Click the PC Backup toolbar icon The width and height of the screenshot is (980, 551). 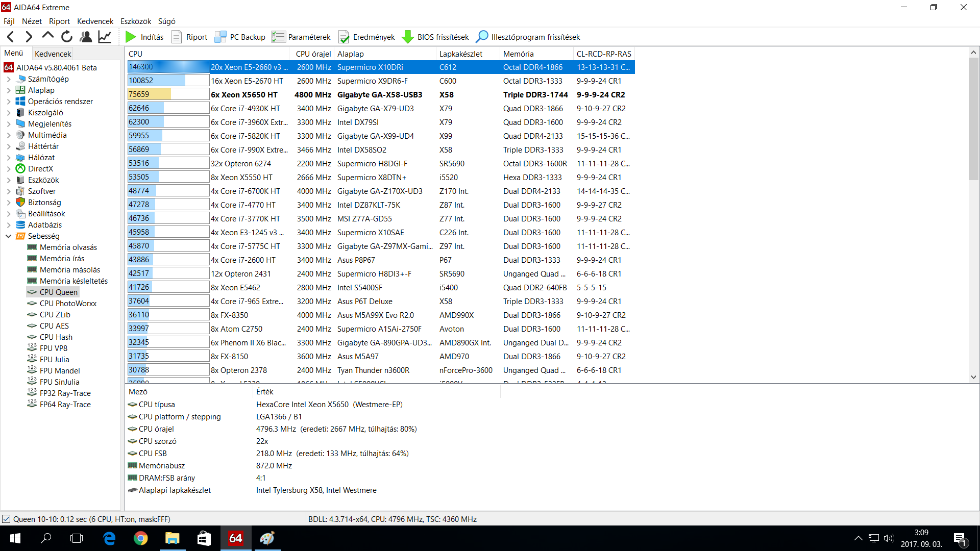pyautogui.click(x=220, y=37)
